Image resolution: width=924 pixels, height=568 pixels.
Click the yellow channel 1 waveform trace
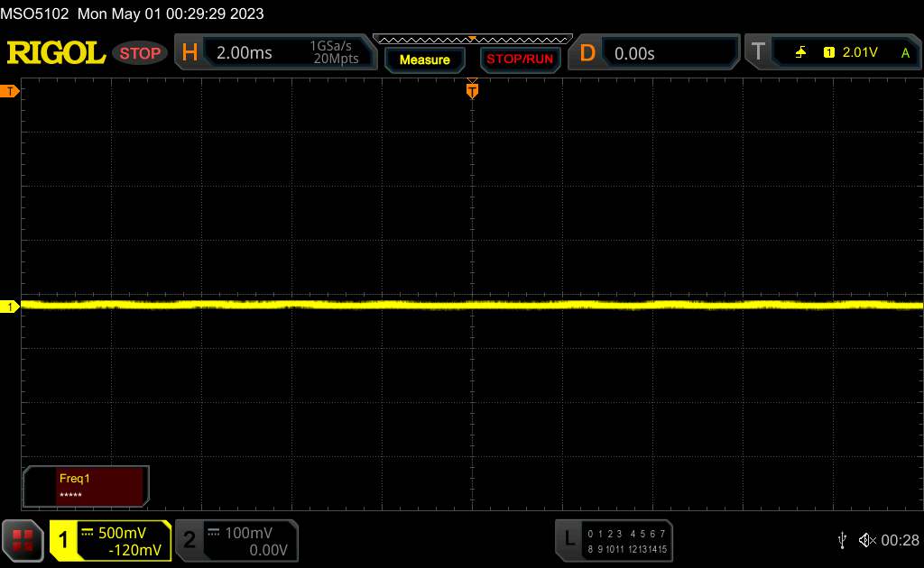click(473, 305)
